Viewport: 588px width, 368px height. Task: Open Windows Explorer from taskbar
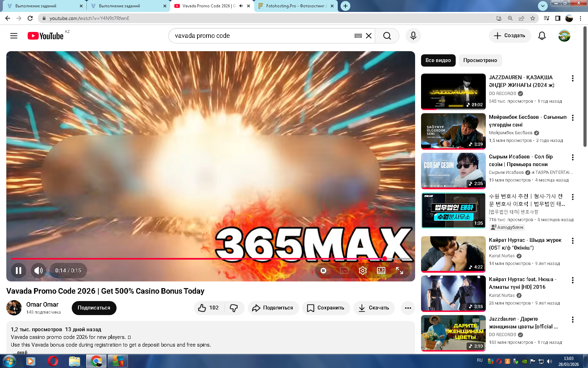[75, 361]
